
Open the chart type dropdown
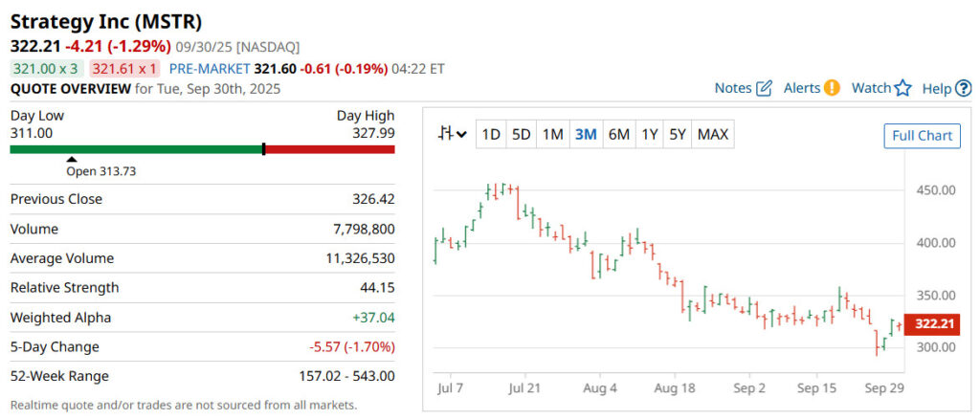[452, 134]
